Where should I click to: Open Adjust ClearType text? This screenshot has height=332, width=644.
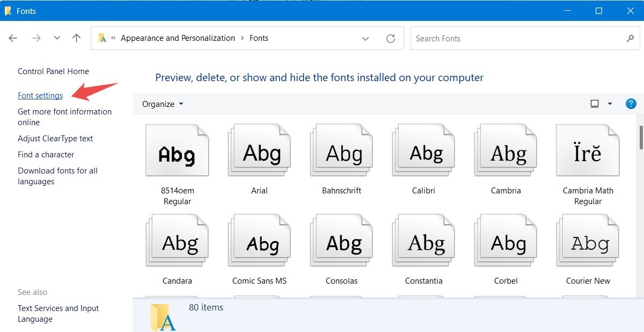[x=55, y=138]
